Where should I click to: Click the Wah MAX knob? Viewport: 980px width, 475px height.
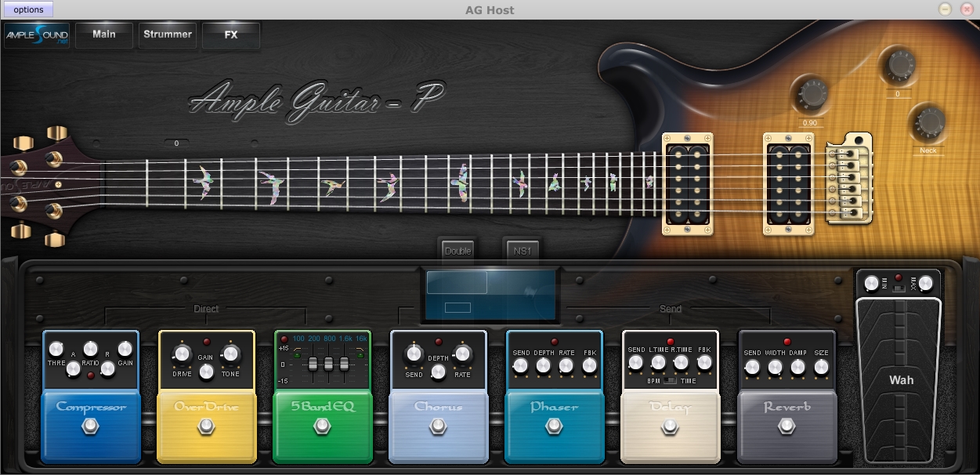[x=925, y=283]
